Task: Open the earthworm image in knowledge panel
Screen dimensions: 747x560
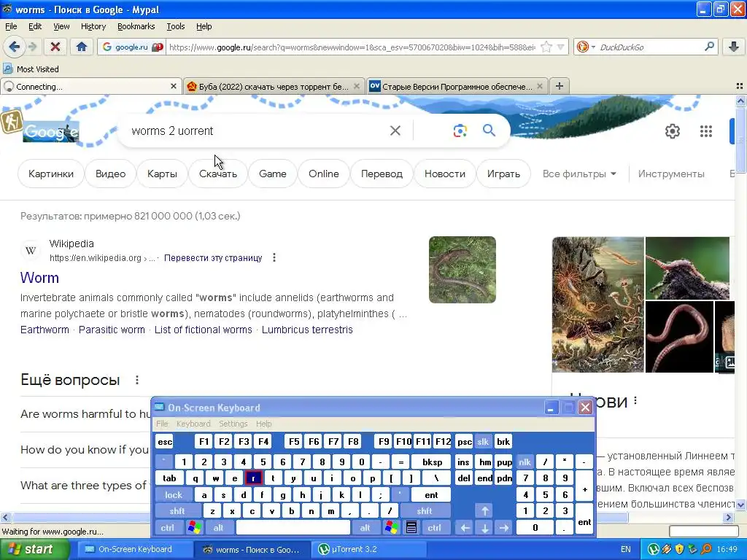Action: 679,337
